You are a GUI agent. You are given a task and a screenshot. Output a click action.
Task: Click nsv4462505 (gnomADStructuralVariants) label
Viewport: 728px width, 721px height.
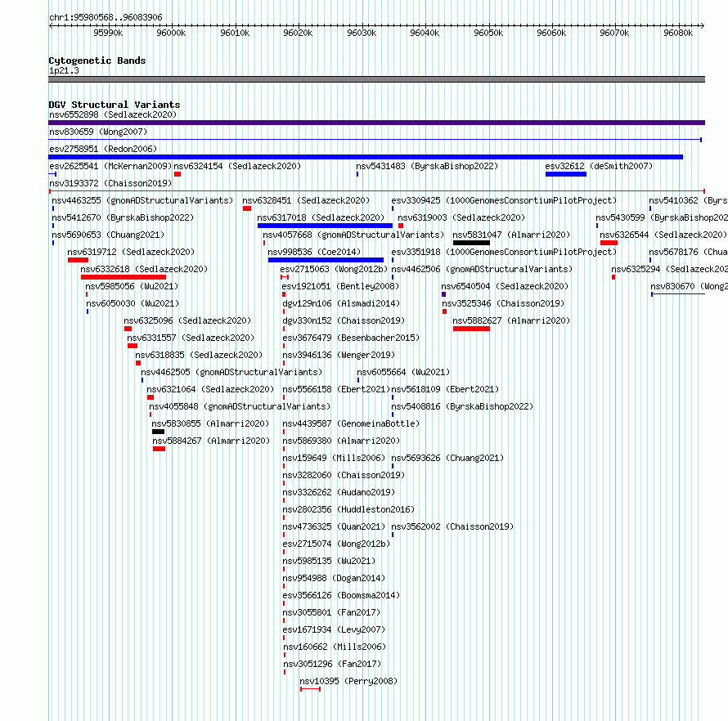coord(231,372)
